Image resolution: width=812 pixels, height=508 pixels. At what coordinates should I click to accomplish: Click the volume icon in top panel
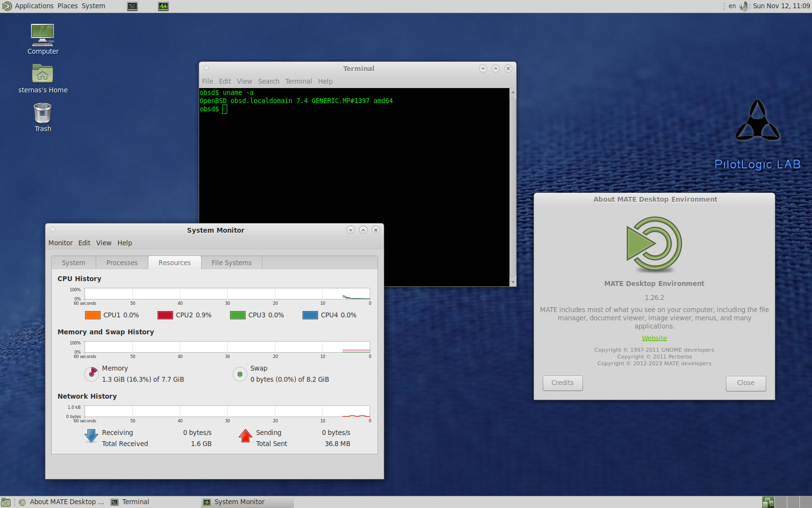744,6
